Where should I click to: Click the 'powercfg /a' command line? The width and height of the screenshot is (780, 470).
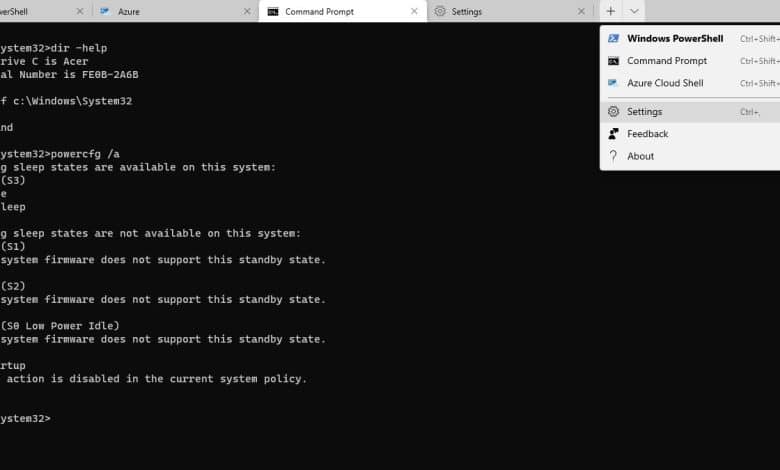[x=60, y=154]
